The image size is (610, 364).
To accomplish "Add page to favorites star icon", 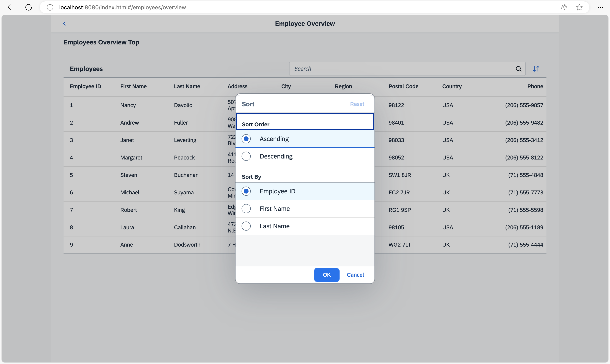I will click(579, 7).
